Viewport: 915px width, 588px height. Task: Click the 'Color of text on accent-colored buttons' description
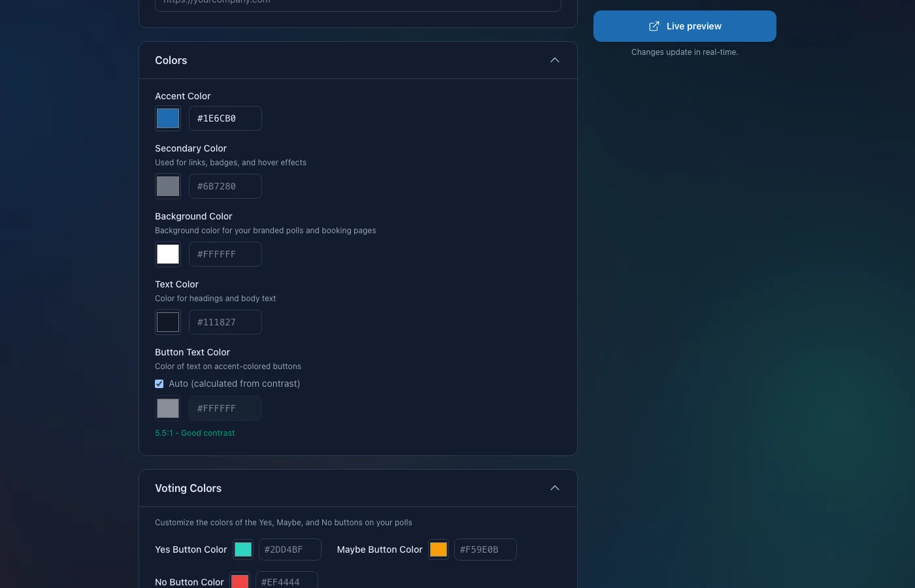click(x=228, y=367)
